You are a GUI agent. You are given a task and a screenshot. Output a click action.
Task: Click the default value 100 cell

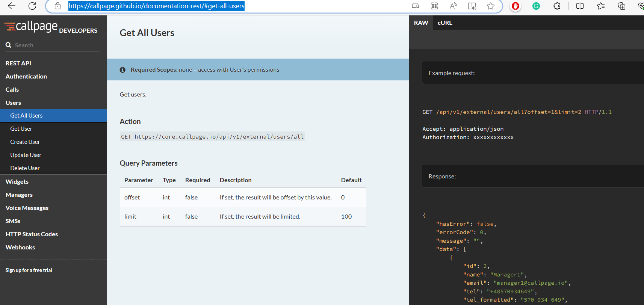(346, 217)
